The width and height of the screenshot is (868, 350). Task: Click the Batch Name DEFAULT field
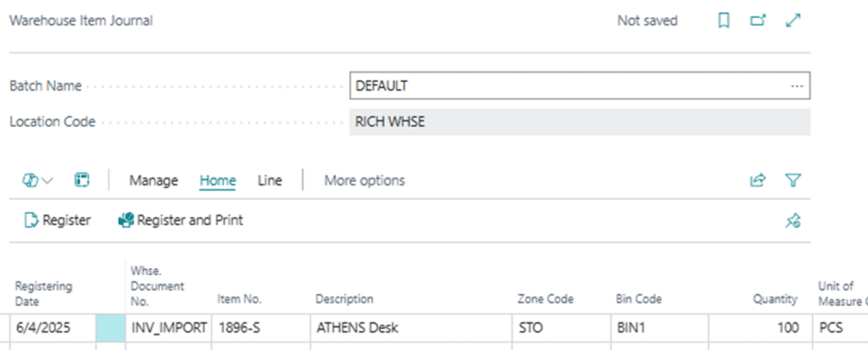pos(568,86)
